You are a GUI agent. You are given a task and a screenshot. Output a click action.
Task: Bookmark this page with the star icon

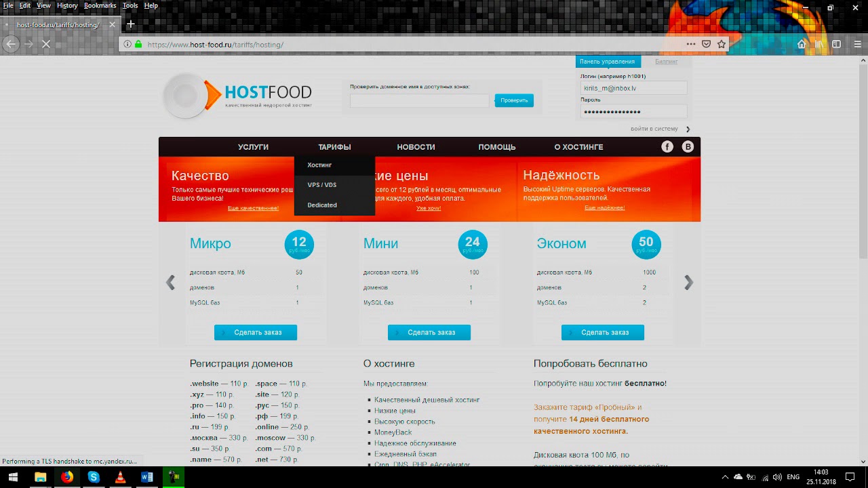coord(722,44)
